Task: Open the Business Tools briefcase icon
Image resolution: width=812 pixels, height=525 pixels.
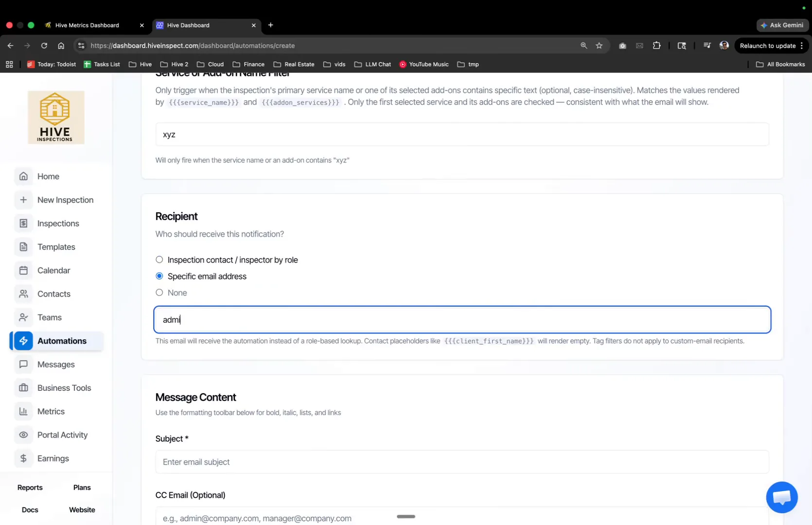Action: point(23,388)
